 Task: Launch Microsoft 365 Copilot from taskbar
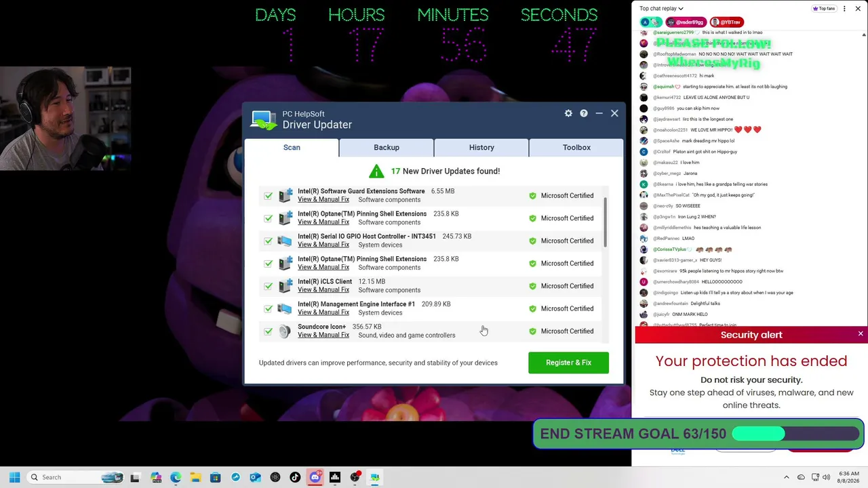[x=156, y=477]
